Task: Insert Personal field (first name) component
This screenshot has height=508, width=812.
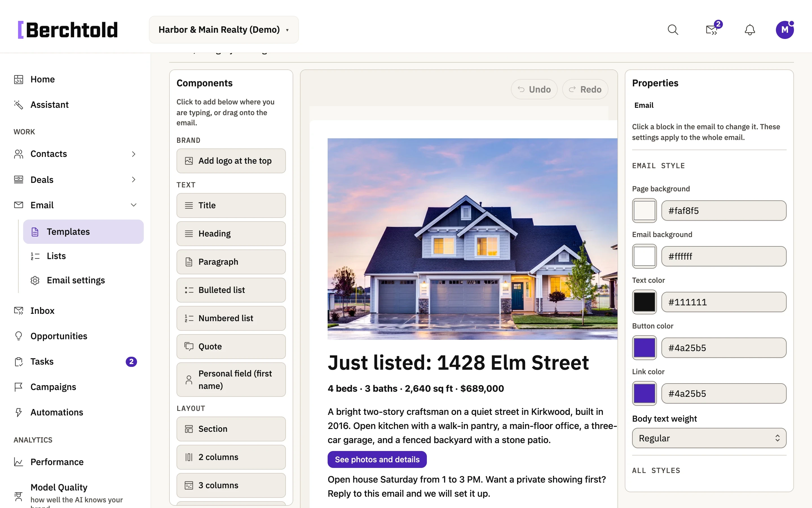Action: (x=231, y=380)
